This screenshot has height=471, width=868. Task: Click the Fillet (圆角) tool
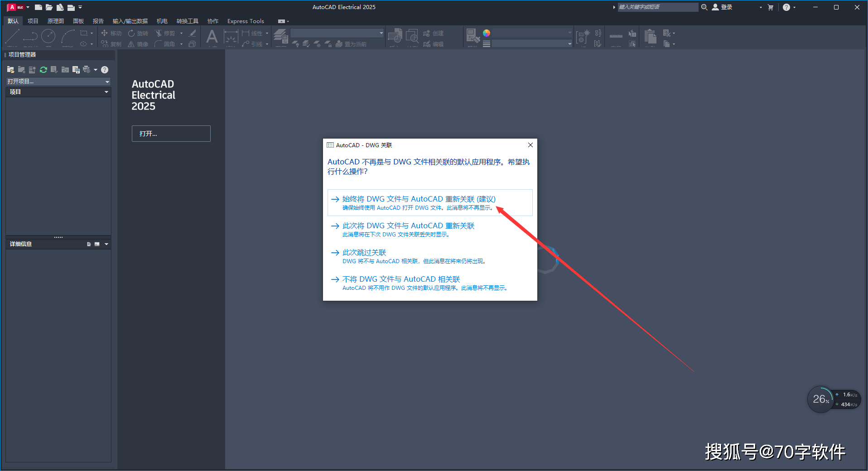(165, 44)
